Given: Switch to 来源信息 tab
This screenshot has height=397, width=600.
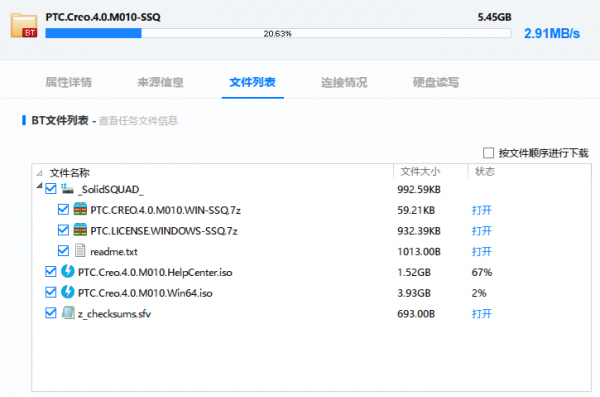Looking at the screenshot, I should point(160,82).
